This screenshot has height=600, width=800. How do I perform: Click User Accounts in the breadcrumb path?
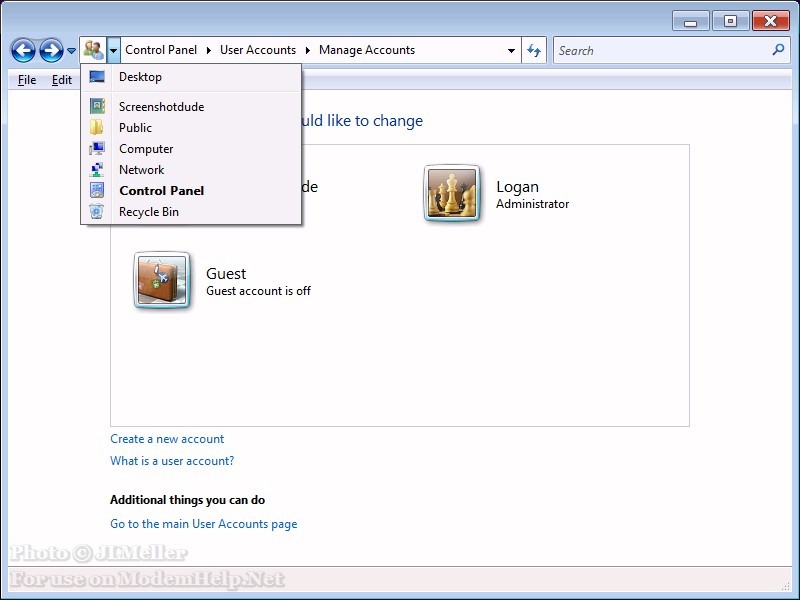click(258, 50)
